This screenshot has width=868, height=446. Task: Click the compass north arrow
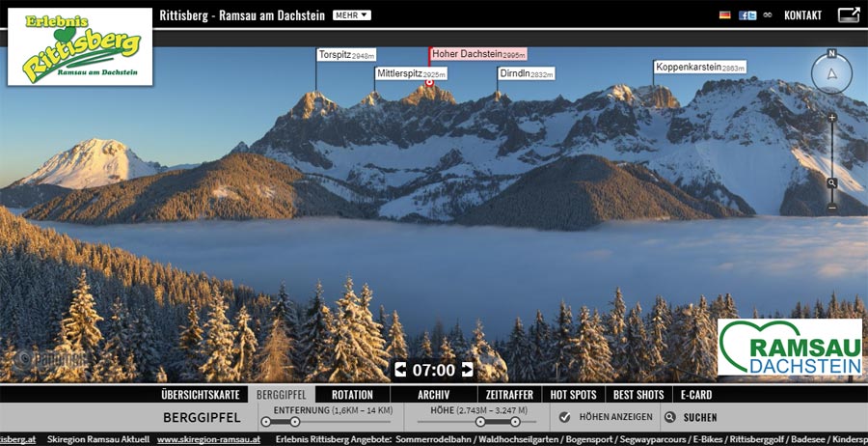tap(831, 74)
